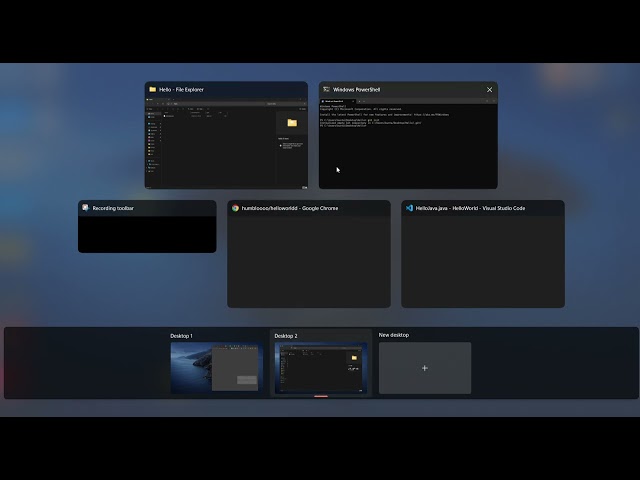Click the Windows PowerShell title icon
The width and height of the screenshot is (640, 480).
point(326,89)
